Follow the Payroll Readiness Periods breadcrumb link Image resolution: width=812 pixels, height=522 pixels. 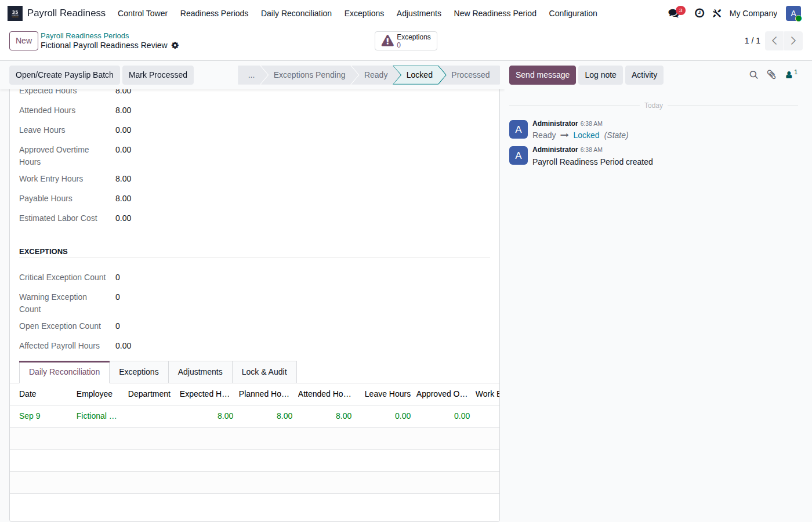click(x=85, y=35)
